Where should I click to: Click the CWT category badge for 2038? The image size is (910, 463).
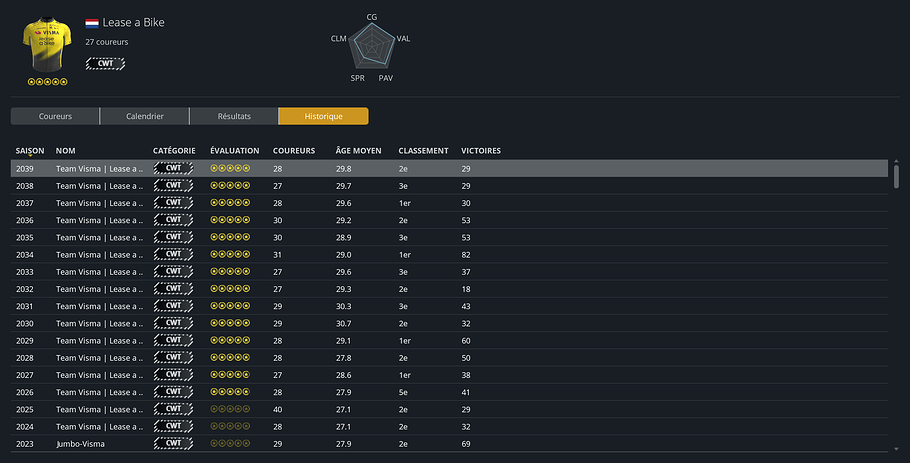point(174,186)
